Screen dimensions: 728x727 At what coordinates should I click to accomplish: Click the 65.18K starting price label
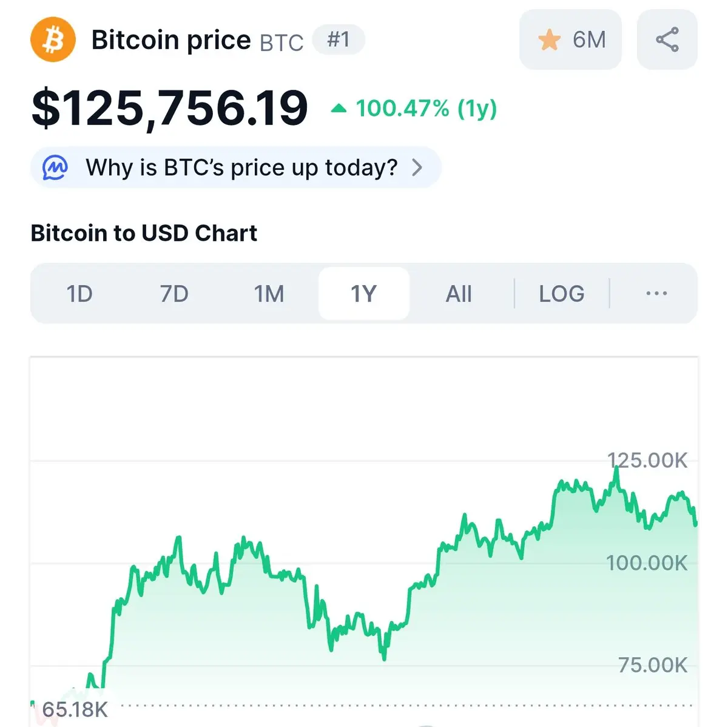[75, 709]
